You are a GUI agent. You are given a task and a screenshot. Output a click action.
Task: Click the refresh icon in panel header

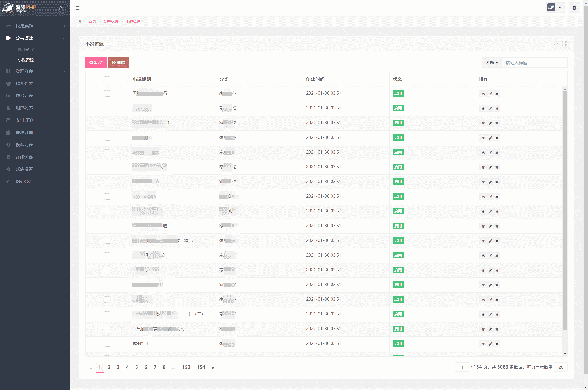tap(555, 44)
